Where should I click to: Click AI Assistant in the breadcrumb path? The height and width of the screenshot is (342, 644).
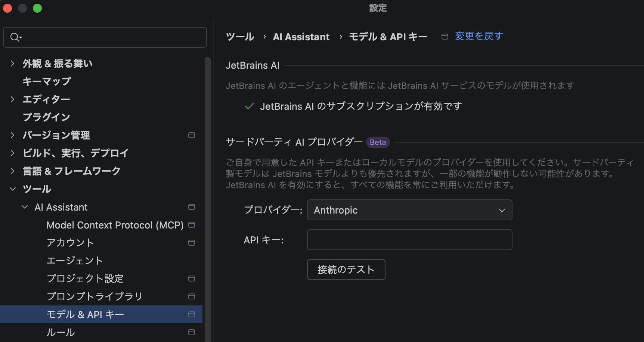pyautogui.click(x=301, y=37)
